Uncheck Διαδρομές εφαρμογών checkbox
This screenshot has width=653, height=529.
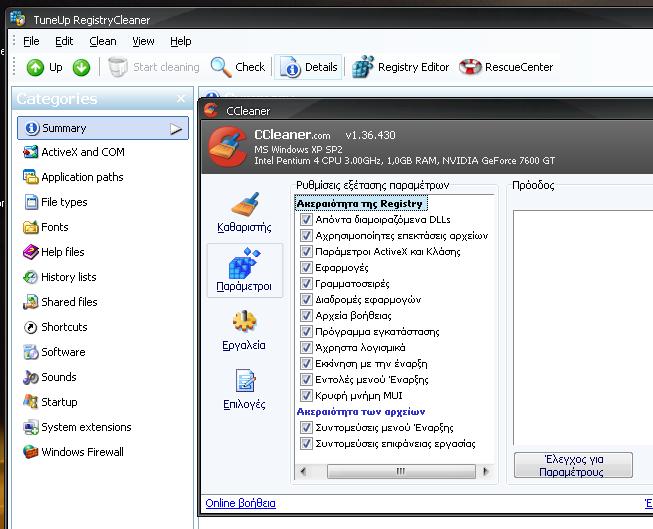point(306,299)
